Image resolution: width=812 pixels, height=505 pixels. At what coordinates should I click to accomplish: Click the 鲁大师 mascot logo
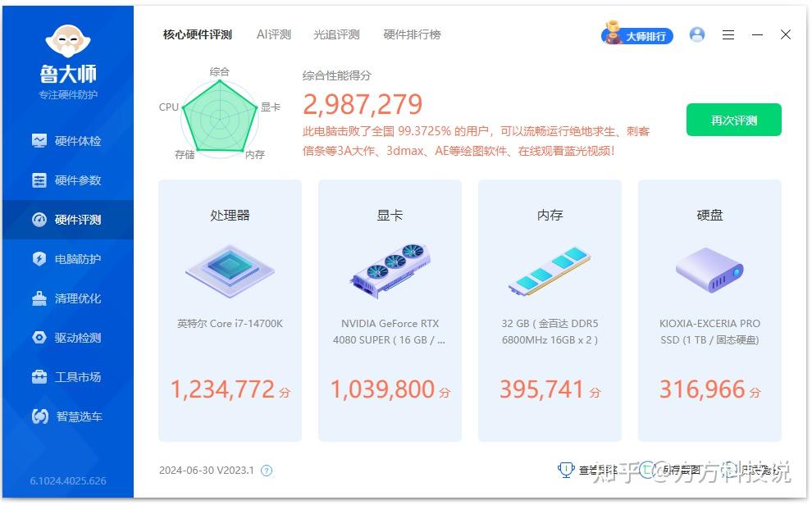68,39
